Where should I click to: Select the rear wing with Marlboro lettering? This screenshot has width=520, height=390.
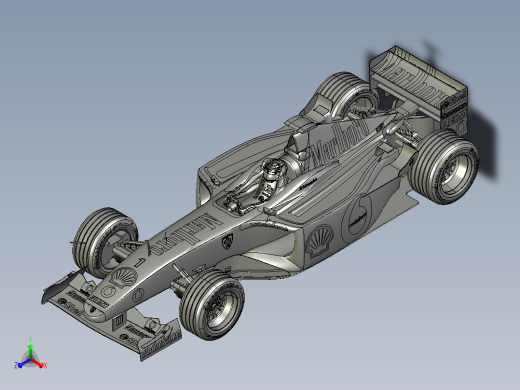pyautogui.click(x=419, y=88)
